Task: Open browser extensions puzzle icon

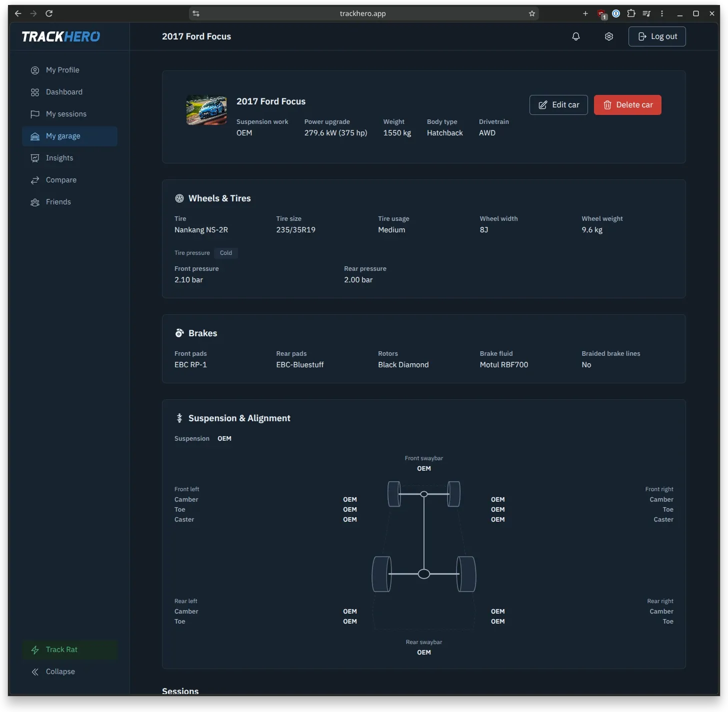Action: click(631, 13)
